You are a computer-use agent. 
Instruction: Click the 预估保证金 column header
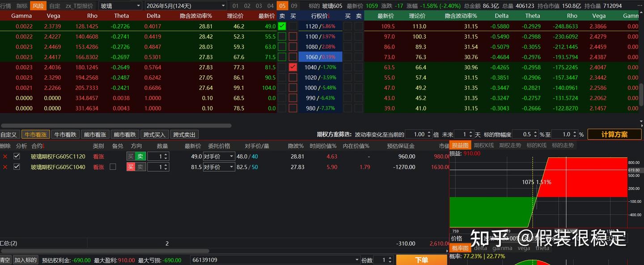[x=401, y=146]
